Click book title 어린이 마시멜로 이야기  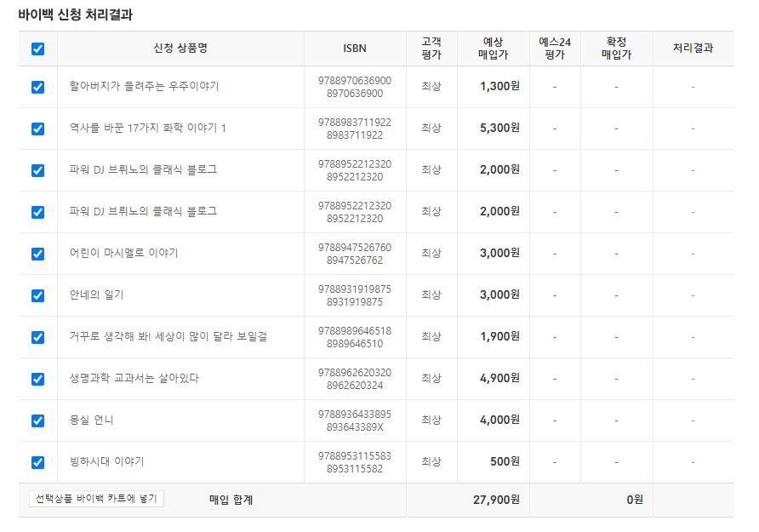coord(124,253)
